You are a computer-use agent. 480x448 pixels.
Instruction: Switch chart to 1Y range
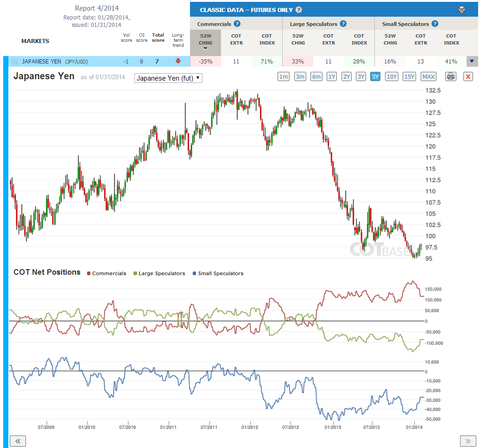[x=332, y=76]
